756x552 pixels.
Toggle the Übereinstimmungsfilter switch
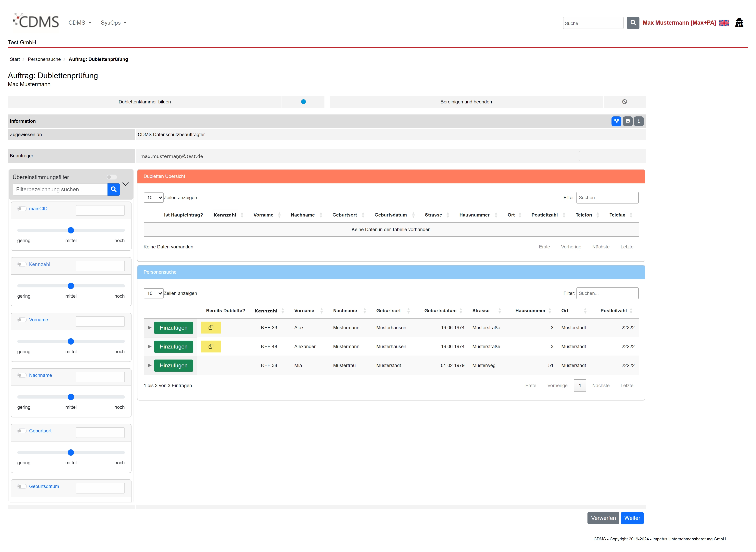tap(112, 177)
